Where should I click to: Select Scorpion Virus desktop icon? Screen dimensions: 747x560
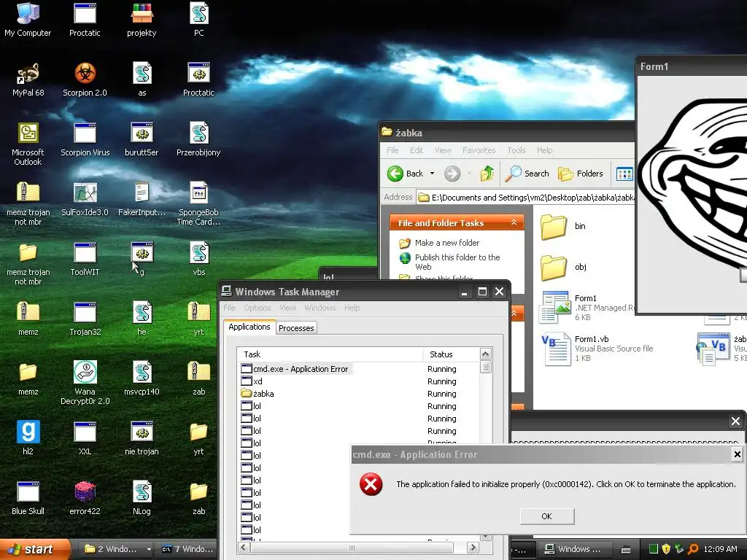click(85, 139)
